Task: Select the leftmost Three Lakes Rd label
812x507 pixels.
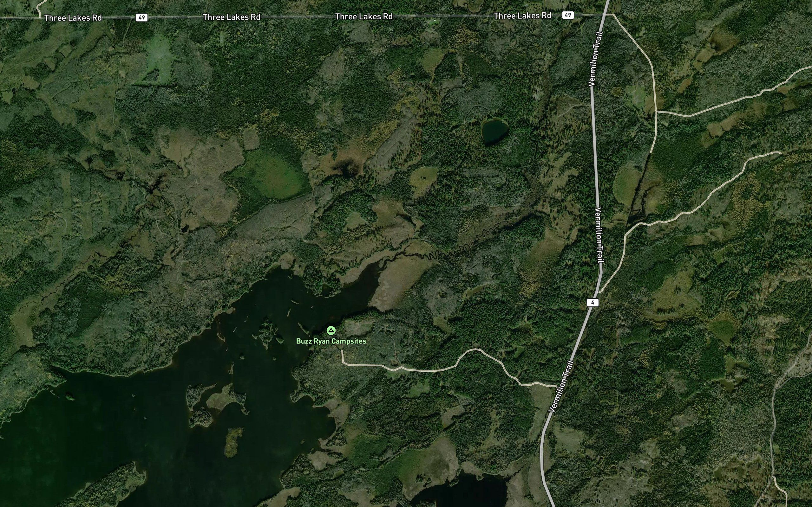Action: click(x=73, y=18)
